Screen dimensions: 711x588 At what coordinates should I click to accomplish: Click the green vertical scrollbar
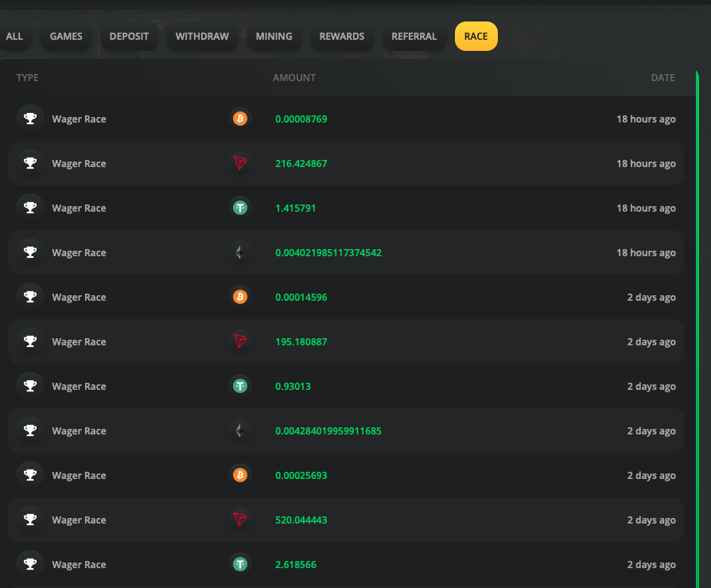pyautogui.click(x=697, y=329)
